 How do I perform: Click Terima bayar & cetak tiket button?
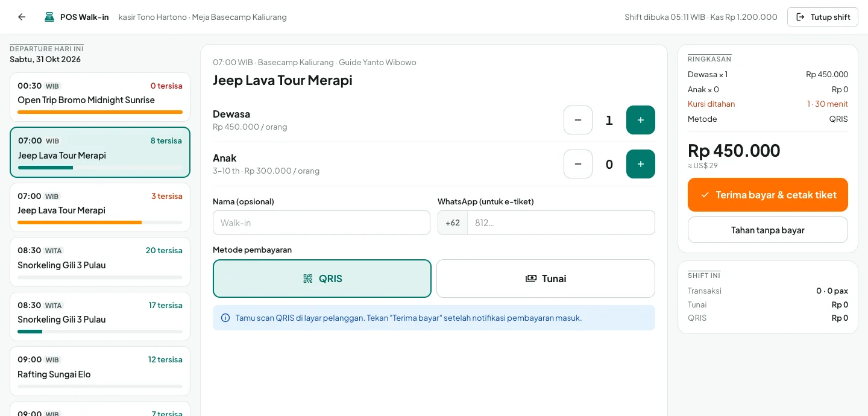tap(768, 195)
